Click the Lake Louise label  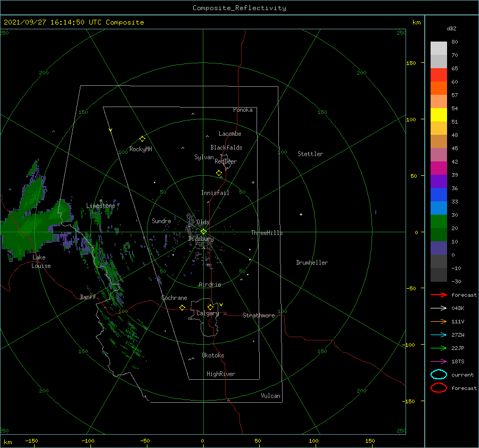click(41, 262)
